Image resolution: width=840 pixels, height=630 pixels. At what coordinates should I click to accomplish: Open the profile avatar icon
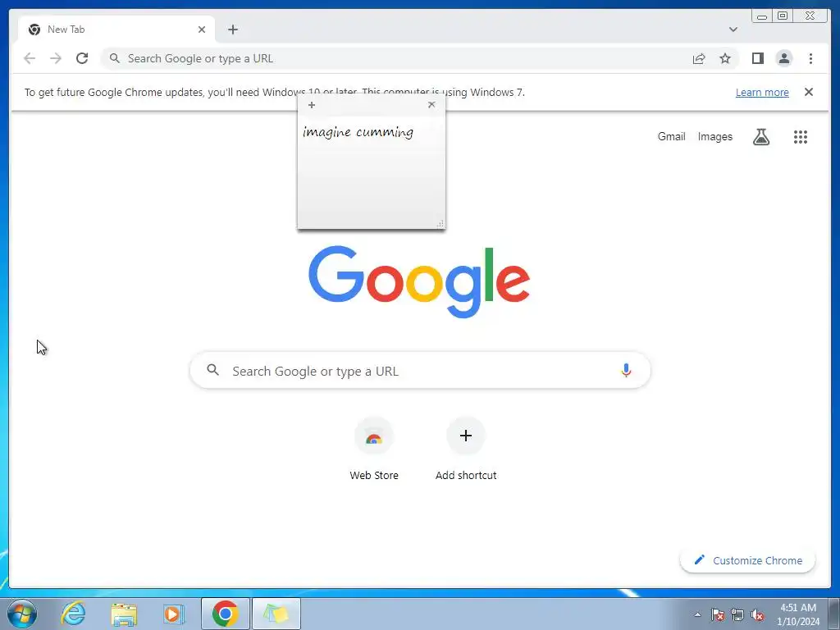tap(783, 58)
